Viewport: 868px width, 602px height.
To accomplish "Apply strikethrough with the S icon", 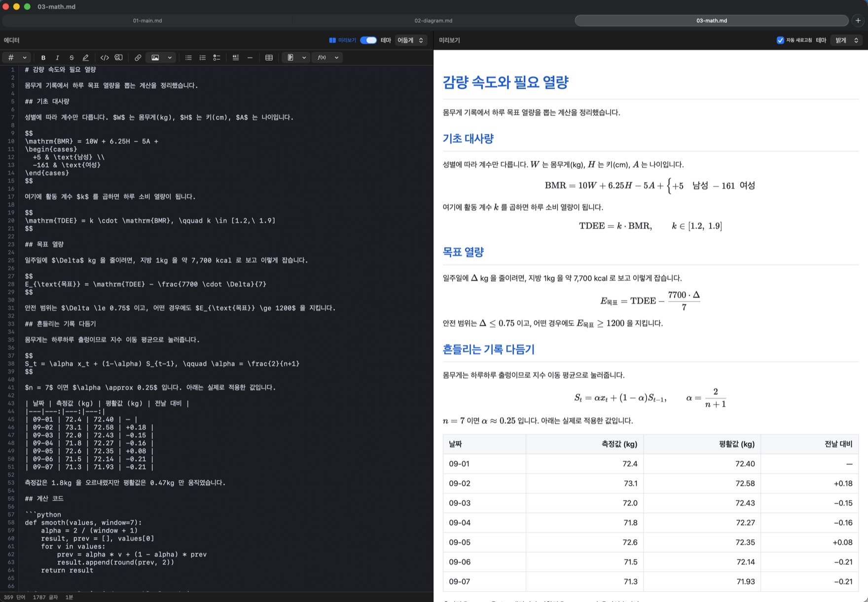I will click(x=72, y=58).
